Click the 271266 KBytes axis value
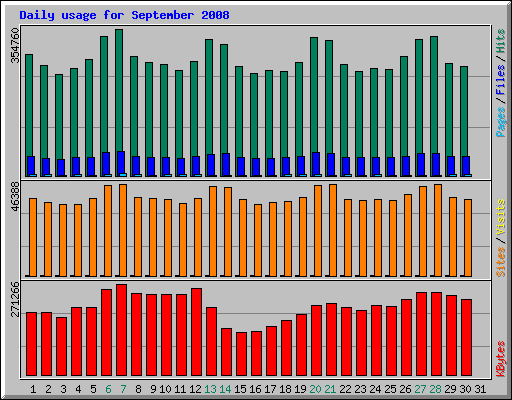 point(15,299)
